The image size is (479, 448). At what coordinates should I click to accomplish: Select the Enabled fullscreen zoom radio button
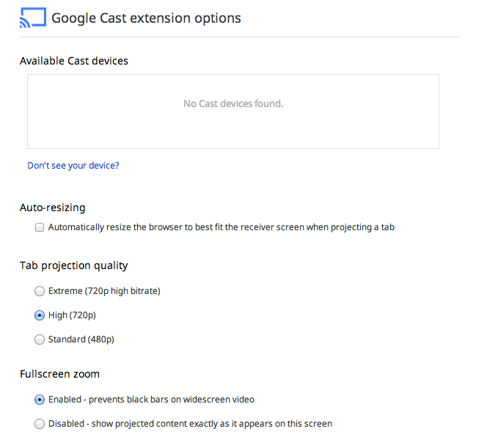40,400
